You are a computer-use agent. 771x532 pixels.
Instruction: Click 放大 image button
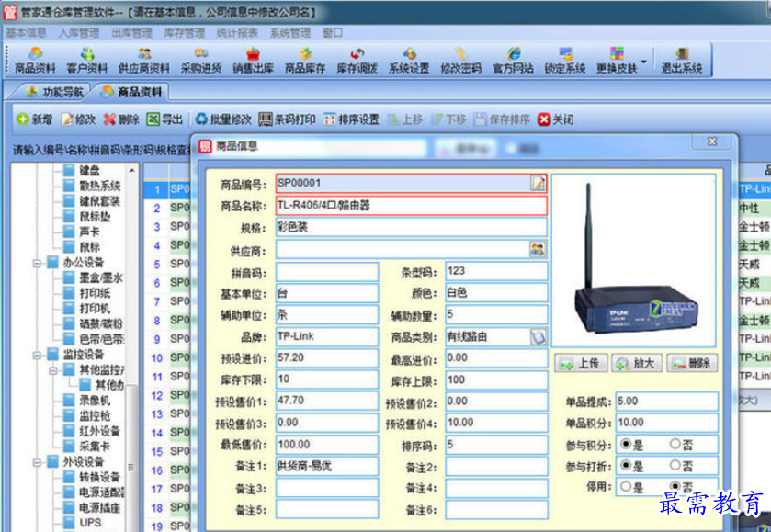[x=636, y=363]
